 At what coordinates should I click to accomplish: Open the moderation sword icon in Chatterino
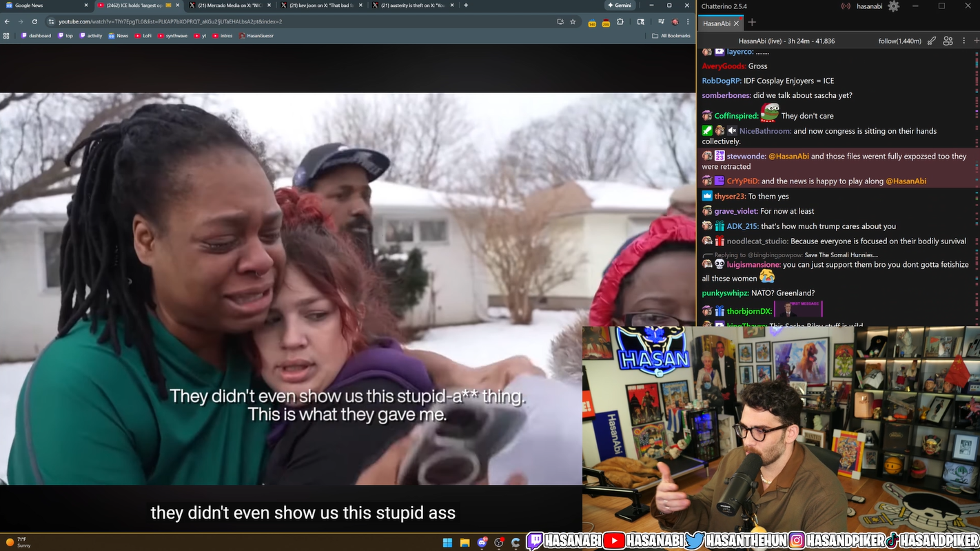[x=931, y=41]
